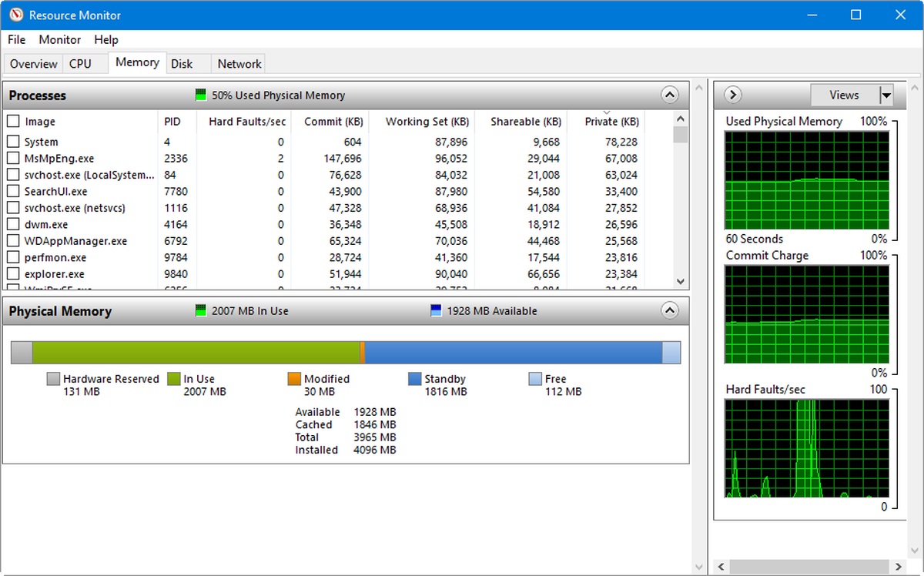Click the Hard Faults/sec graph
The width and height of the screenshot is (924, 576).
coord(806,448)
